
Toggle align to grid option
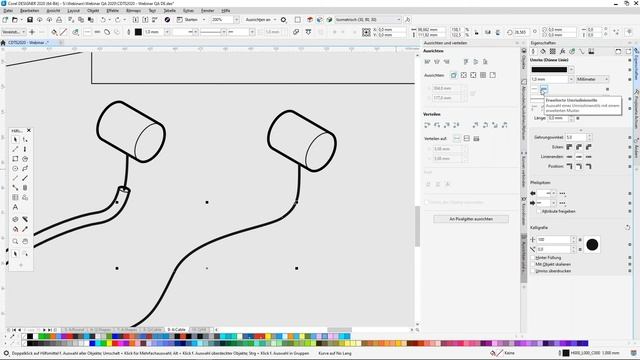[x=483, y=75]
